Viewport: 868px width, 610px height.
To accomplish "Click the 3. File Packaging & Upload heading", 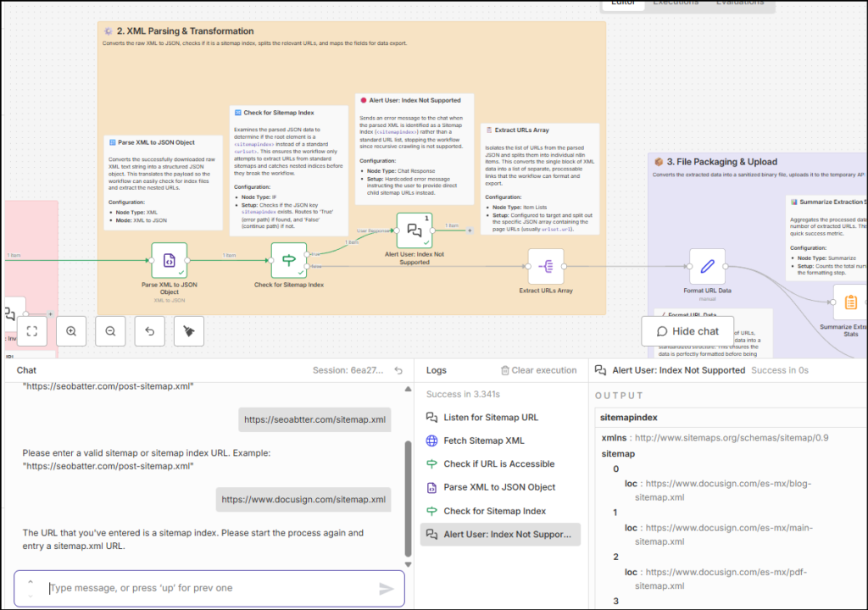I will point(722,162).
